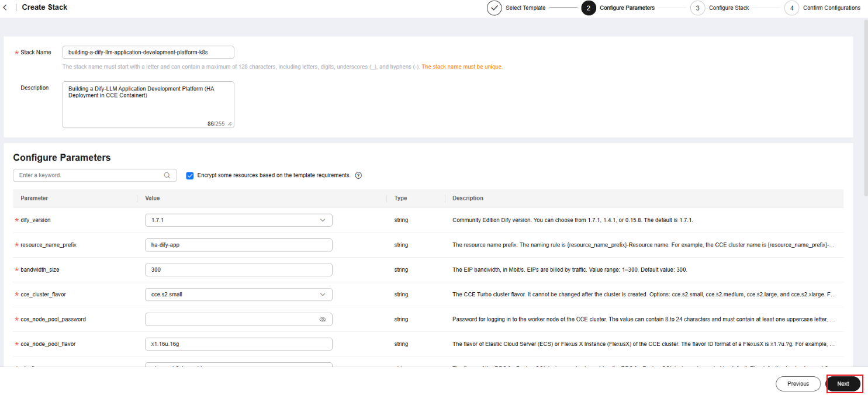
Task: Click the stack name must be unique warning
Action: pyautogui.click(x=462, y=67)
